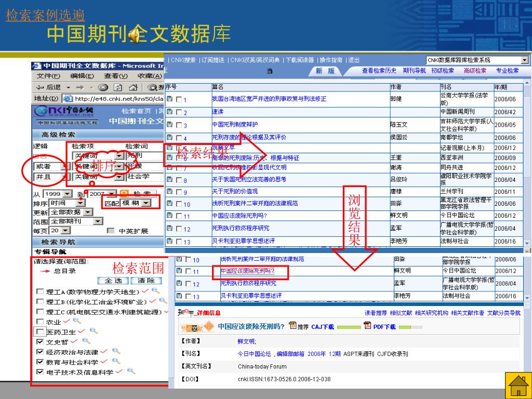Click the PDF icon beside PDF下载
This screenshot has width=532, height=399.
coord(367,326)
